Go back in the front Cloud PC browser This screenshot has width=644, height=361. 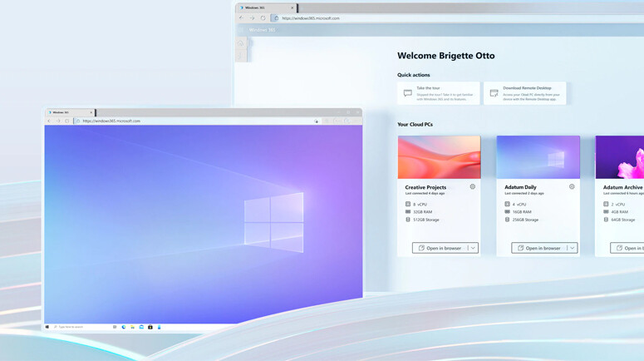pyautogui.click(x=49, y=121)
